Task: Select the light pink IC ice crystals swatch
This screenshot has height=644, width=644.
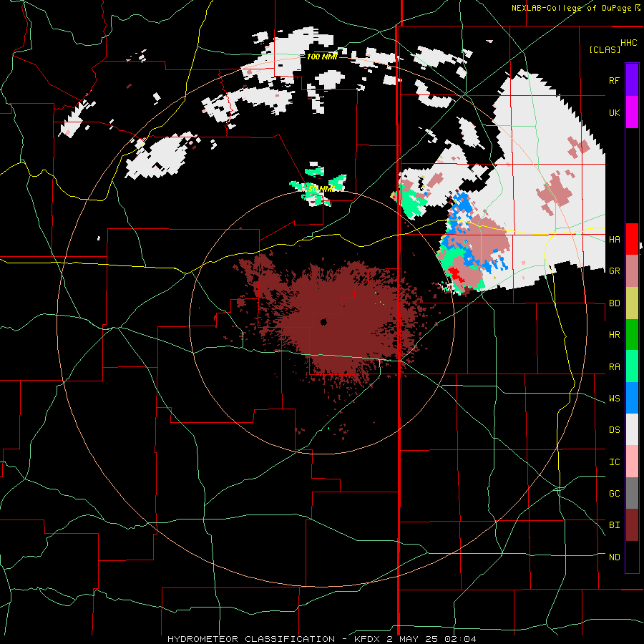Action: pyautogui.click(x=632, y=462)
